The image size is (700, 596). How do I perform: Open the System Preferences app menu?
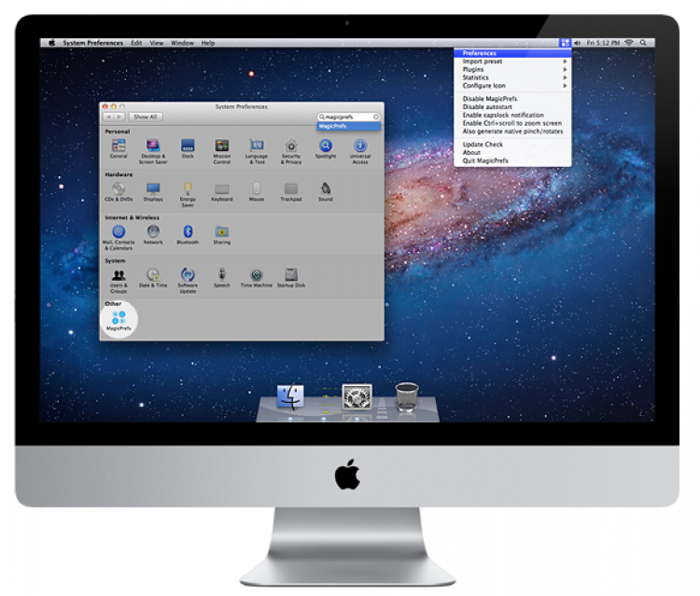point(92,43)
